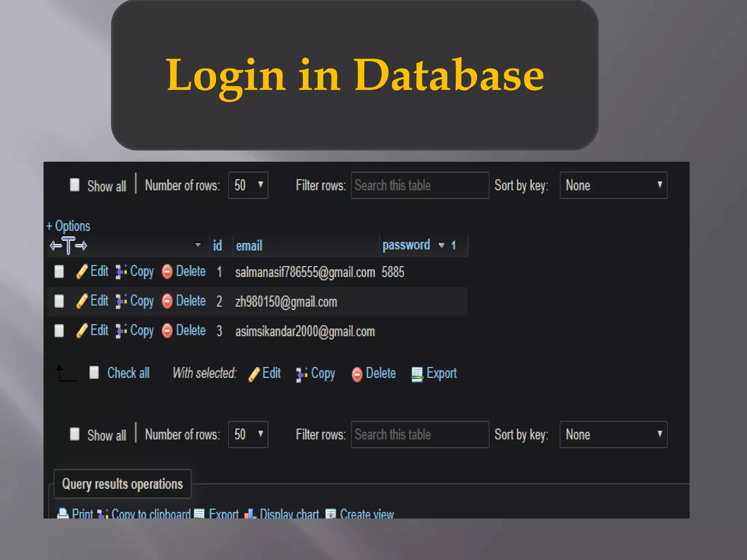
Task: Click Copy to clipboard link
Action: [x=151, y=514]
